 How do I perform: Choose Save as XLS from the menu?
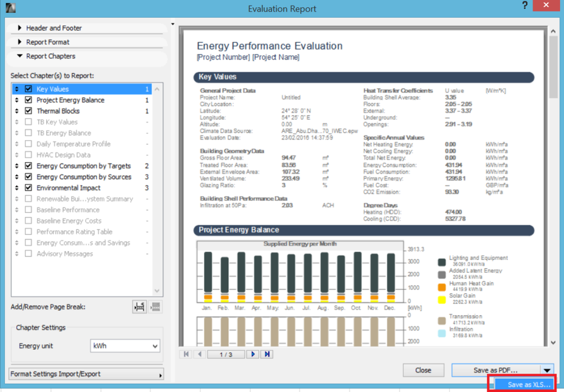(x=528, y=385)
